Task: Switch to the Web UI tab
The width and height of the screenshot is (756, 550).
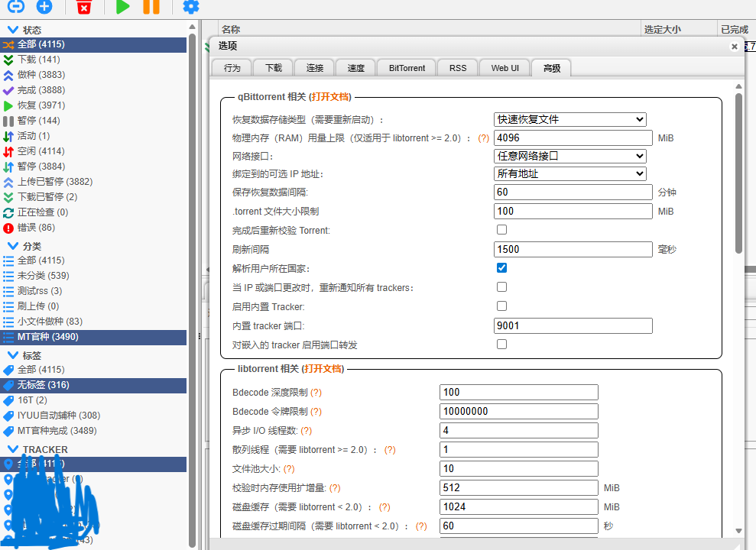Action: click(x=504, y=67)
